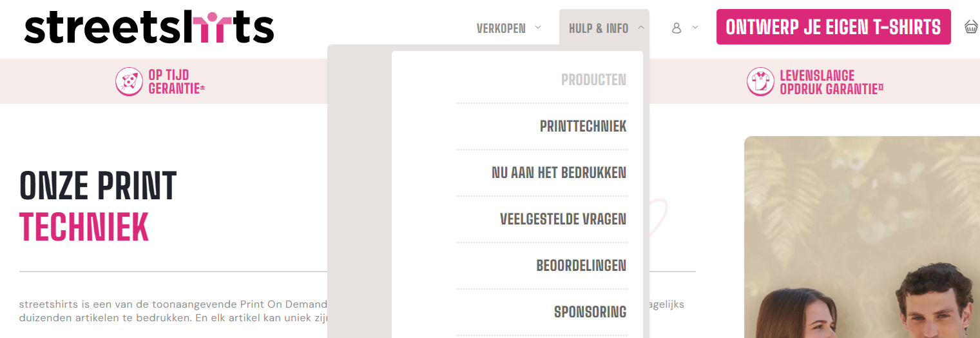Click the Hulp & Info menu label
The height and width of the screenshot is (338, 980).
(598, 28)
